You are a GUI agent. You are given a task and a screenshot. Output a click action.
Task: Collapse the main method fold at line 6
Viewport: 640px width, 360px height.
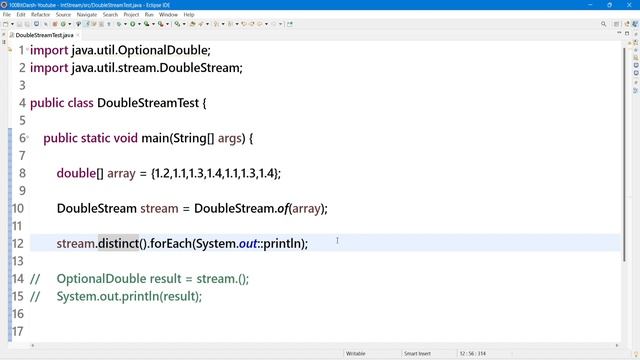click(27, 137)
